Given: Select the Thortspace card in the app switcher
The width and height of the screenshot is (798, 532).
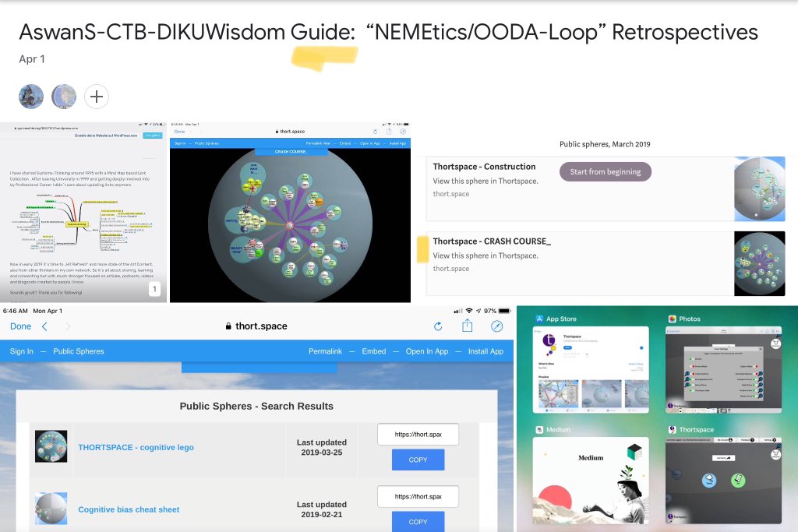Looking at the screenshot, I should pyautogui.click(x=723, y=481).
